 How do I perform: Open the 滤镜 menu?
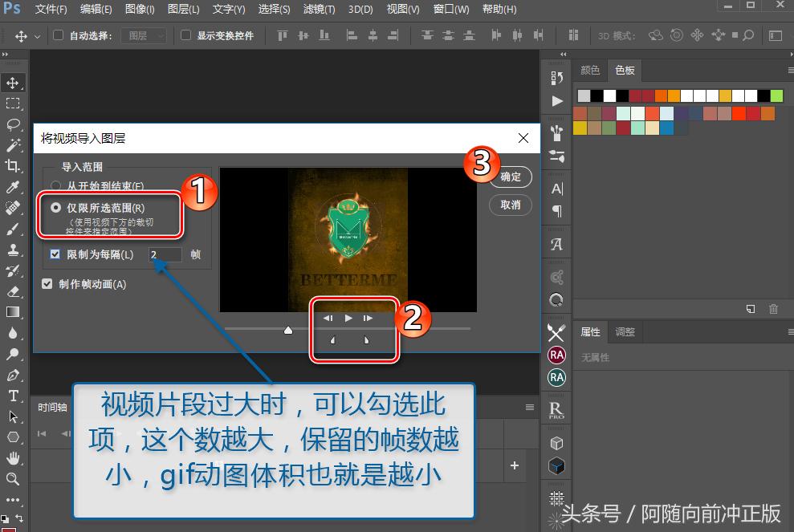[318, 9]
